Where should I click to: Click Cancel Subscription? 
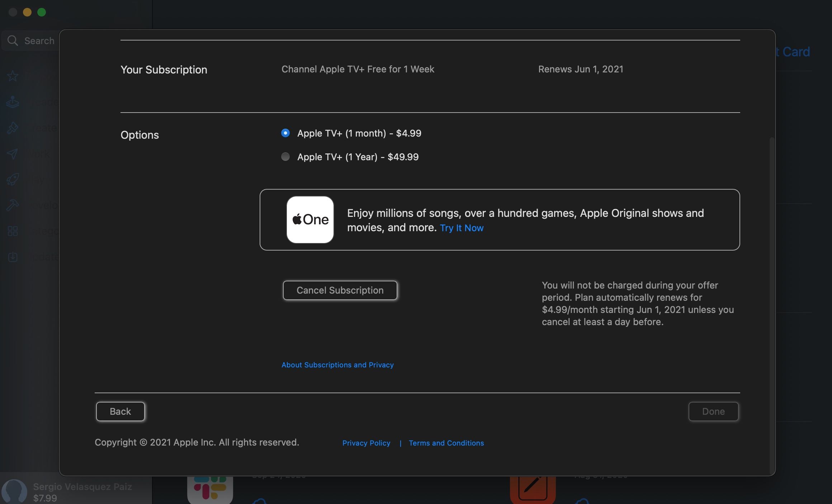340,290
